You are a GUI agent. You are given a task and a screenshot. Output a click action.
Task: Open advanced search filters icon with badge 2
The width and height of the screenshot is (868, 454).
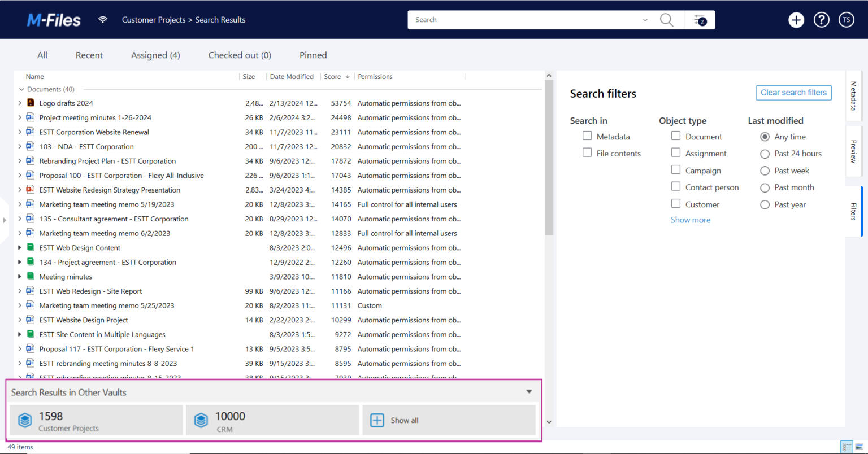tap(700, 19)
